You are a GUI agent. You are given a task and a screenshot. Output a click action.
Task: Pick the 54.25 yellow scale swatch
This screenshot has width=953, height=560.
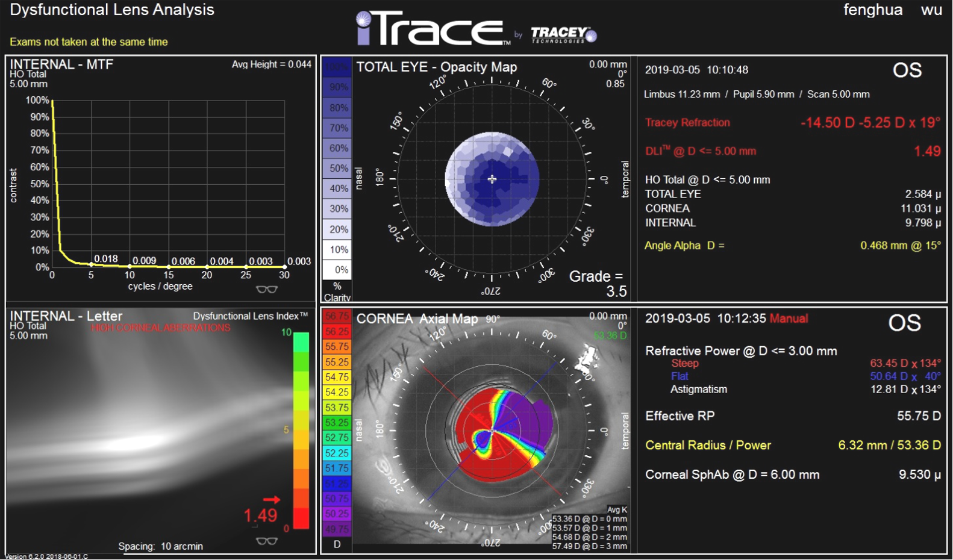click(x=337, y=392)
